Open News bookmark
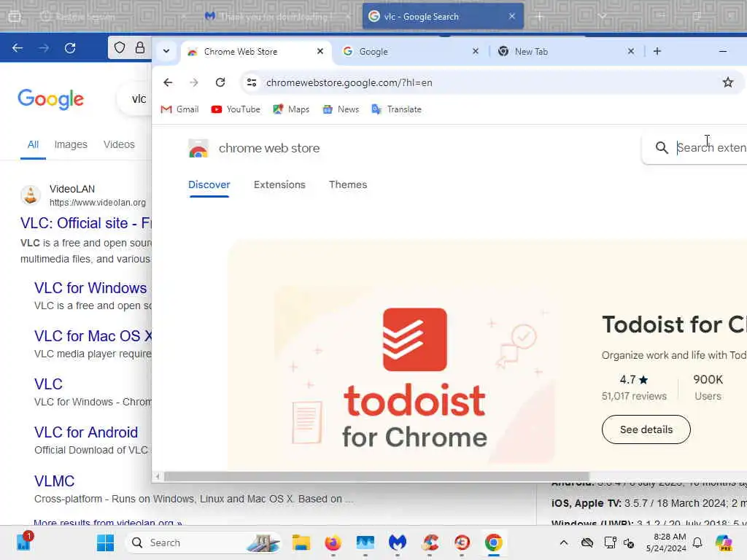Image resolution: width=747 pixels, height=560 pixels. pos(341,109)
